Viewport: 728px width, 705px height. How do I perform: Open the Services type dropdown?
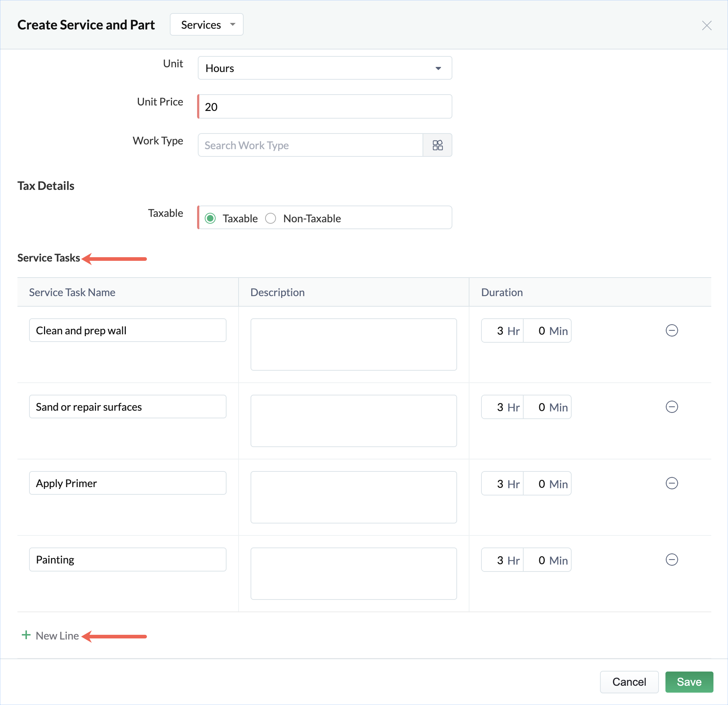tap(207, 24)
